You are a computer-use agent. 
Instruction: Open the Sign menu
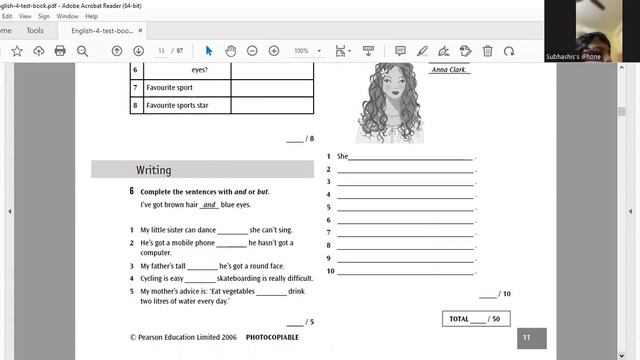click(44, 16)
